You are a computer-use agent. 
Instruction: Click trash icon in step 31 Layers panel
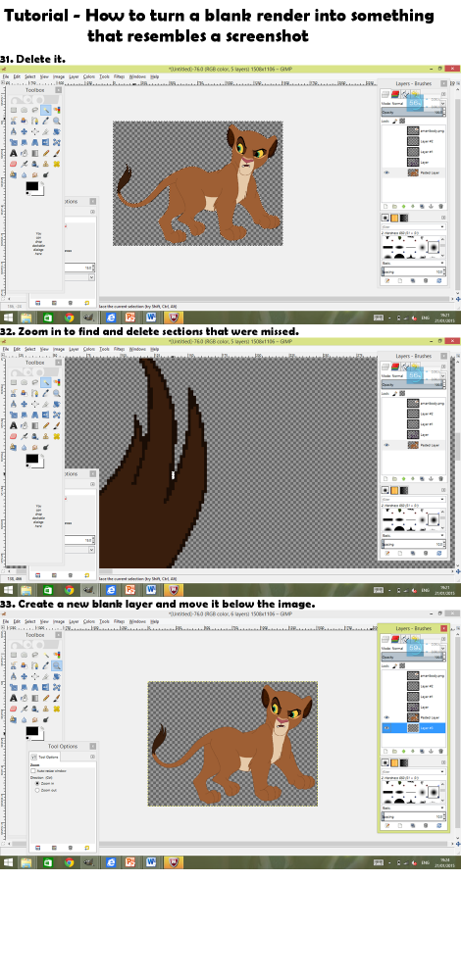pyautogui.click(x=441, y=206)
